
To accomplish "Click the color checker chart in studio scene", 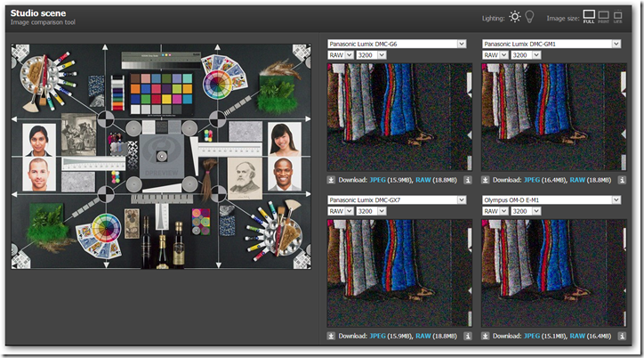I will [161, 94].
